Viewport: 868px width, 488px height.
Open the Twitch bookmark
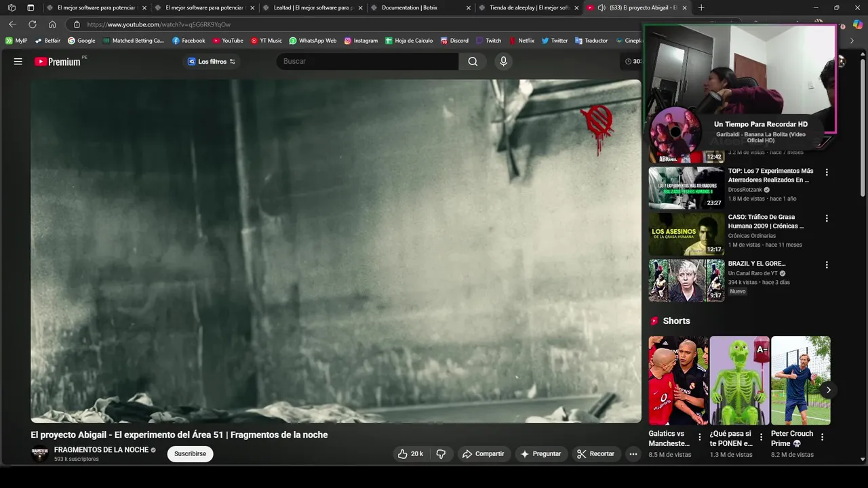click(488, 41)
